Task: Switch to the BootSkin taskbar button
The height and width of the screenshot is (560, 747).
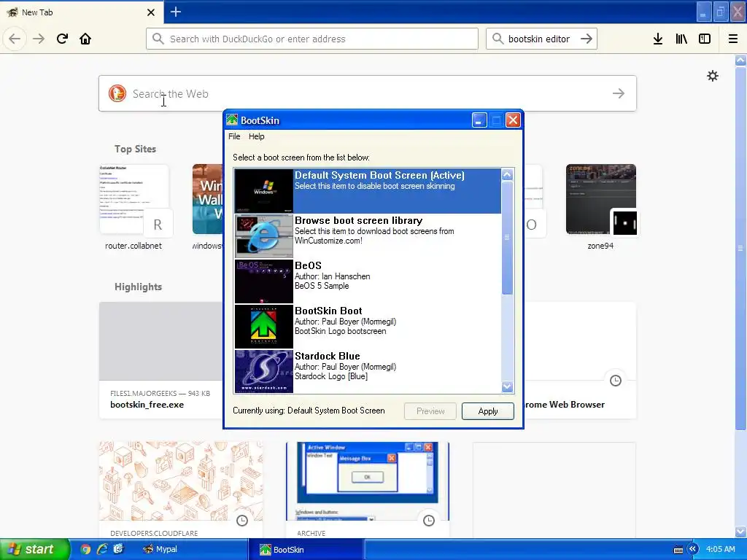Action: point(306,549)
